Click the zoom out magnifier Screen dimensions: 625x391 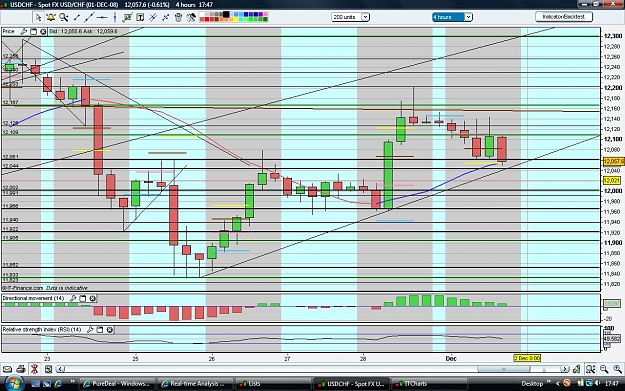604,369
